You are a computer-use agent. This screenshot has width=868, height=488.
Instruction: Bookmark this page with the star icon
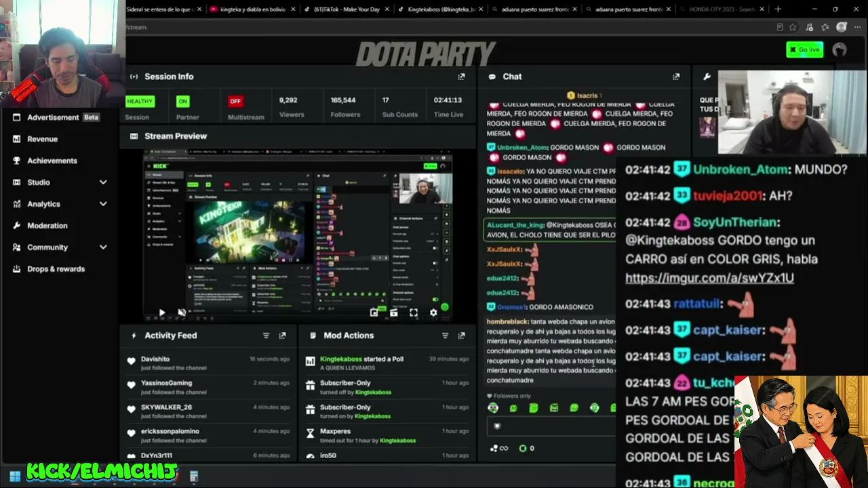point(793,27)
